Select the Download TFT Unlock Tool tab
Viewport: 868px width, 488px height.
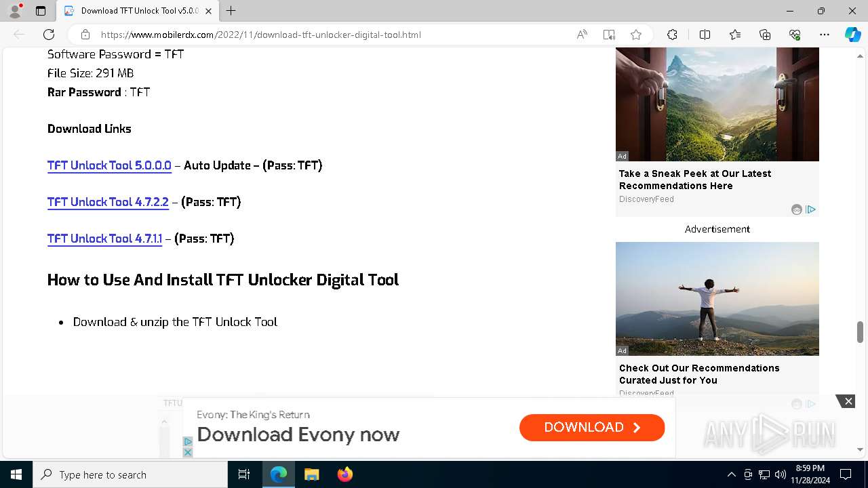[x=136, y=11]
